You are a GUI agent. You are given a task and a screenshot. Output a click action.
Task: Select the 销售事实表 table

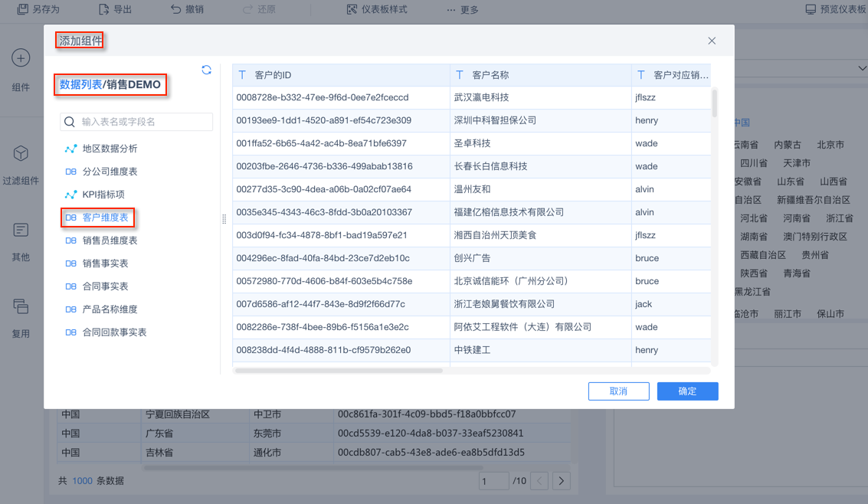105,263
